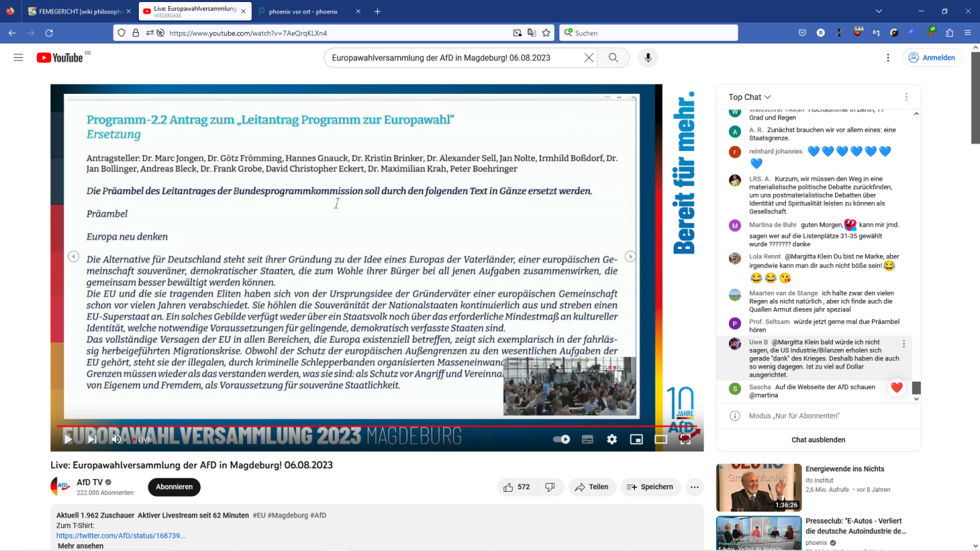
Task: Open Presseclub E-Autos recommended video
Action: [x=759, y=533]
